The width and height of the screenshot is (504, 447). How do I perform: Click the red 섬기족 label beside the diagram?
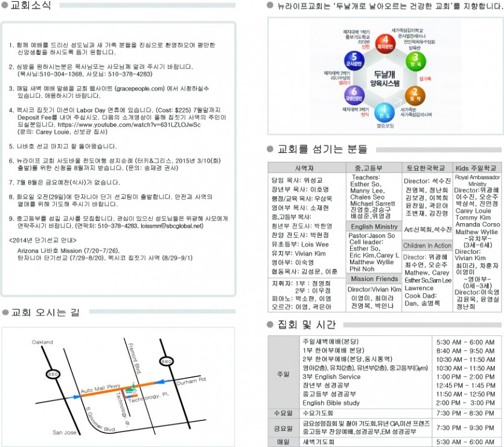(425, 79)
